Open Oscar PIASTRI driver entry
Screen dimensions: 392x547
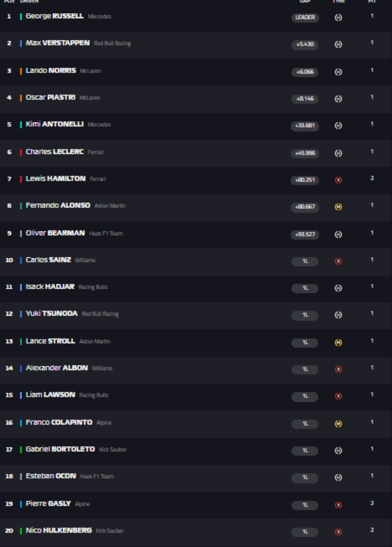[50, 98]
